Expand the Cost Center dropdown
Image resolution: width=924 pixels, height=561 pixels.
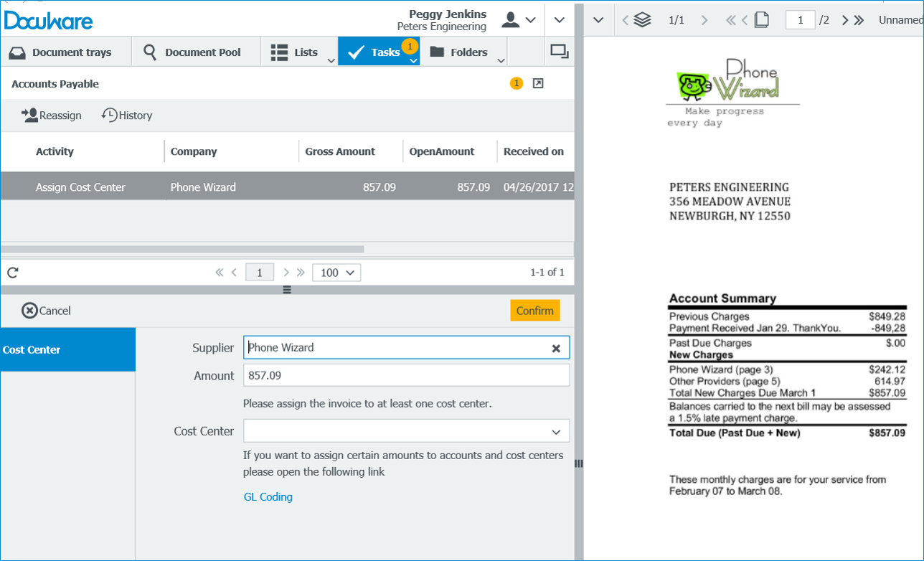click(x=556, y=432)
